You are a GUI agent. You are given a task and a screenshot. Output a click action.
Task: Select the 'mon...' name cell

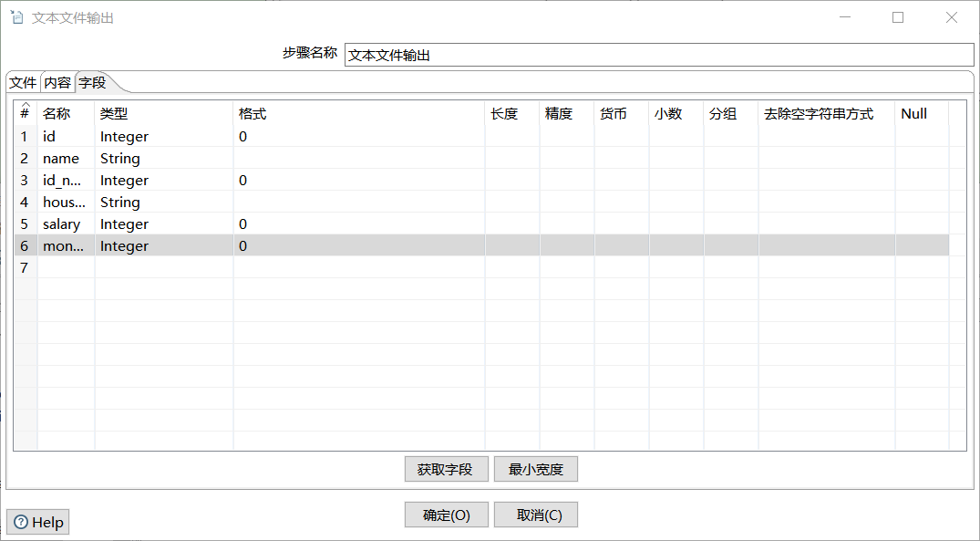[x=67, y=245]
